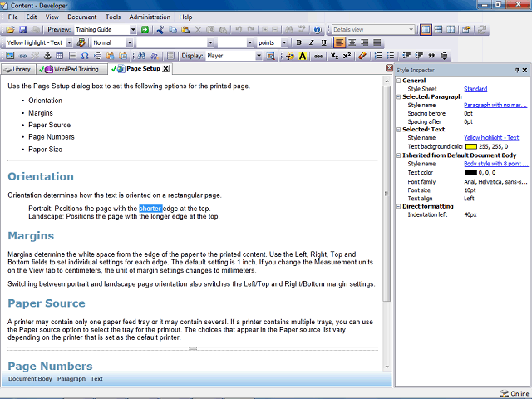
Task: Click the green Preview go arrow
Action: (x=145, y=30)
